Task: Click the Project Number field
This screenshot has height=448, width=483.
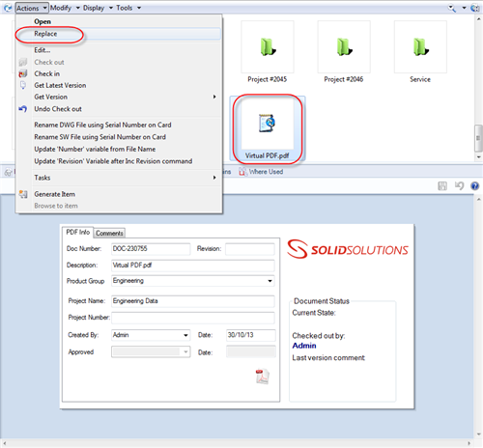Action: (193, 318)
